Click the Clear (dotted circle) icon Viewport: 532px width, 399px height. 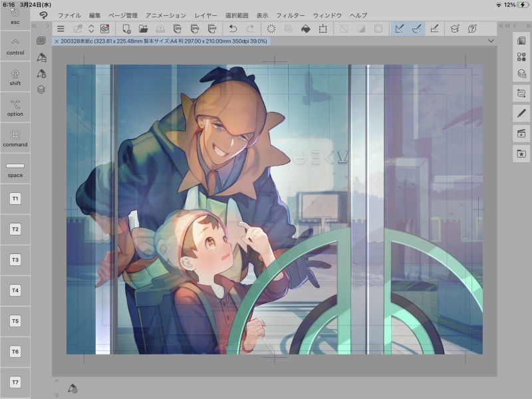271,29
